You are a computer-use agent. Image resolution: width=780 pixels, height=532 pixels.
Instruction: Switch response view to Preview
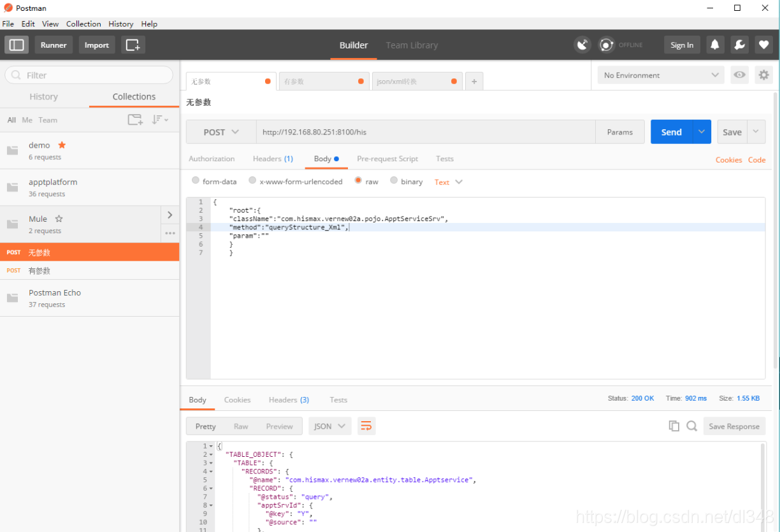(x=280, y=426)
